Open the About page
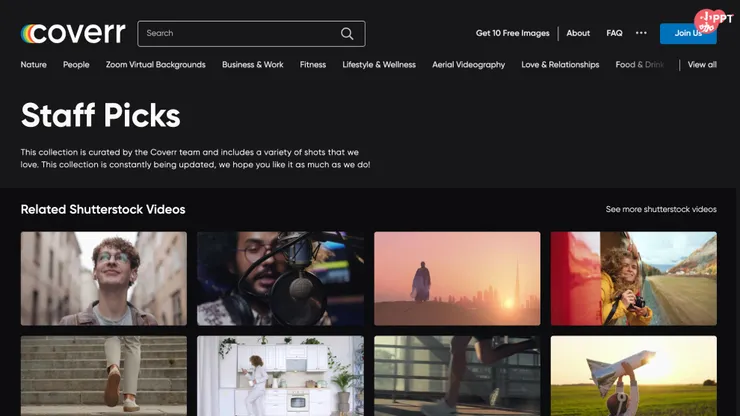This screenshot has width=740, height=416. (578, 33)
